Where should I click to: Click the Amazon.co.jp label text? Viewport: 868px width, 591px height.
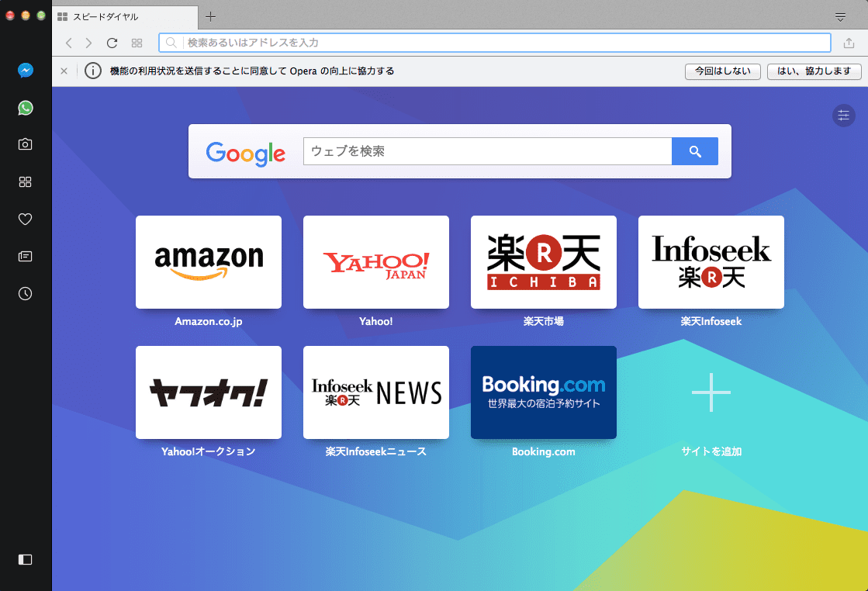tap(209, 322)
